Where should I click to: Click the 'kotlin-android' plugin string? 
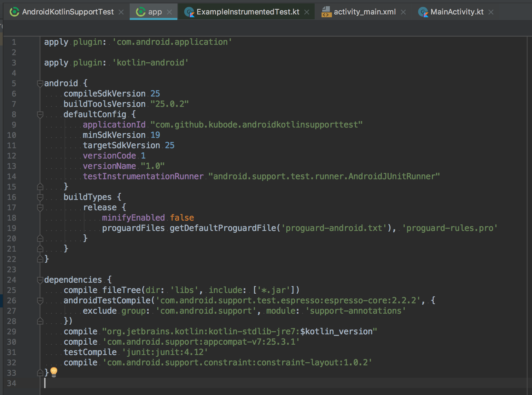tap(150, 63)
